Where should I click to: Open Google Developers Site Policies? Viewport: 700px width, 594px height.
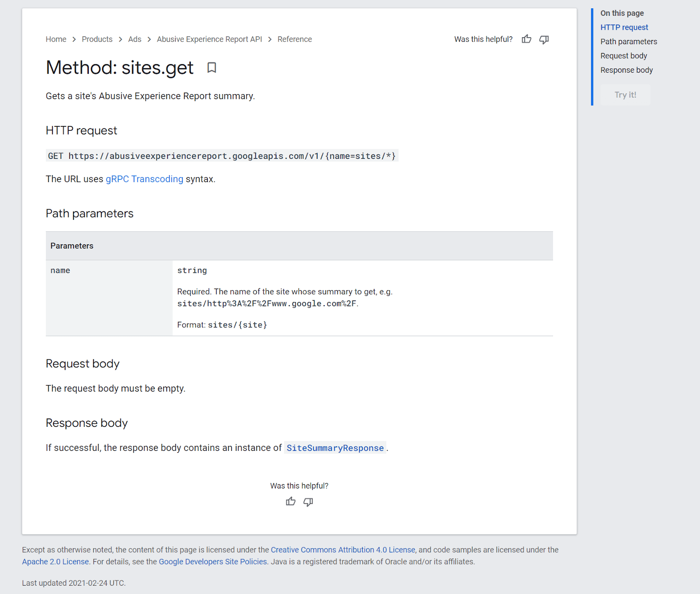coord(213,562)
